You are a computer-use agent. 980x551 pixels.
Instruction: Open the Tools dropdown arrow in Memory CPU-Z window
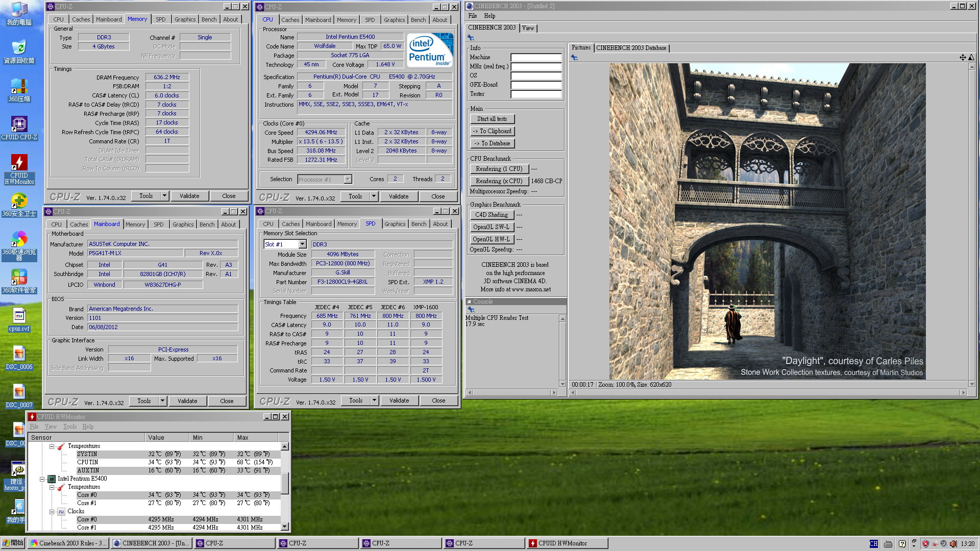click(x=164, y=196)
